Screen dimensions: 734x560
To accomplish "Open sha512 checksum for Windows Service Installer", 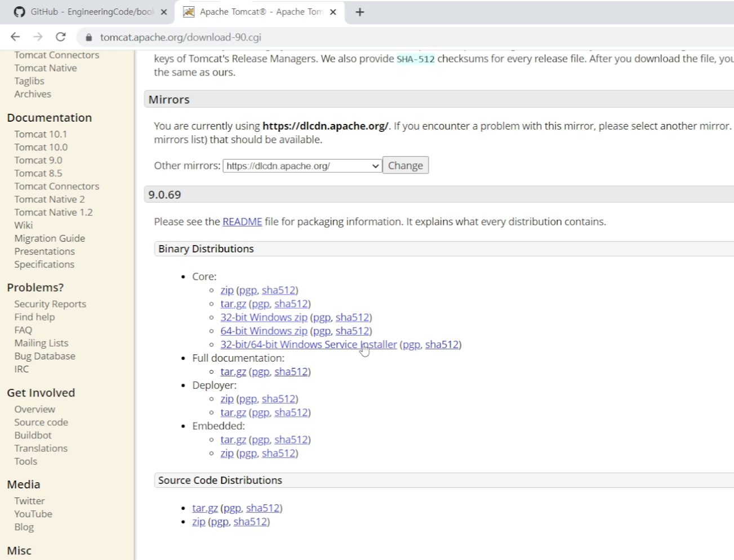I will 442,344.
